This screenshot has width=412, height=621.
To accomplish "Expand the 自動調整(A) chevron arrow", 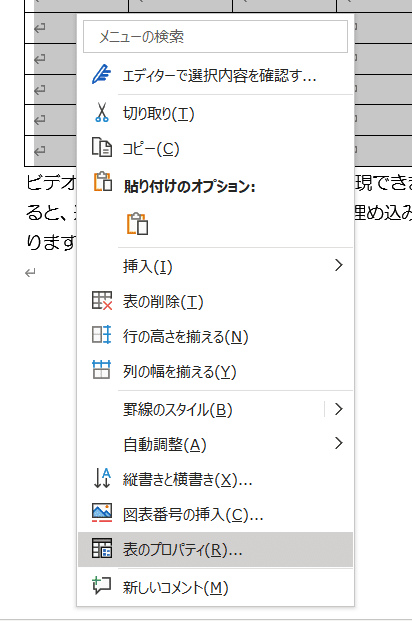I will point(338,443).
